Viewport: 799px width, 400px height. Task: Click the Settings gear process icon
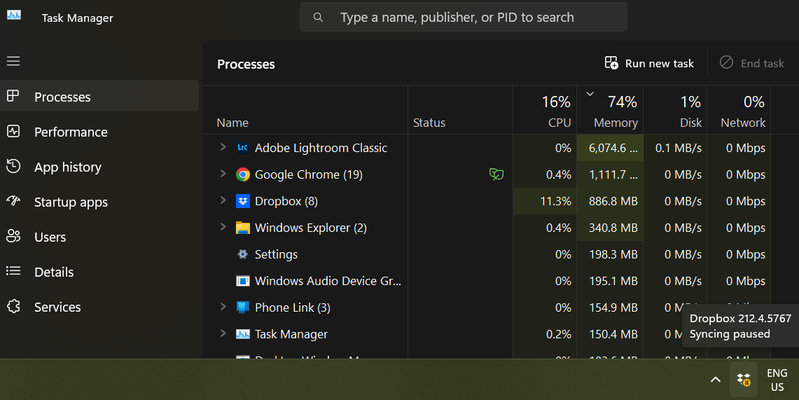[242, 254]
